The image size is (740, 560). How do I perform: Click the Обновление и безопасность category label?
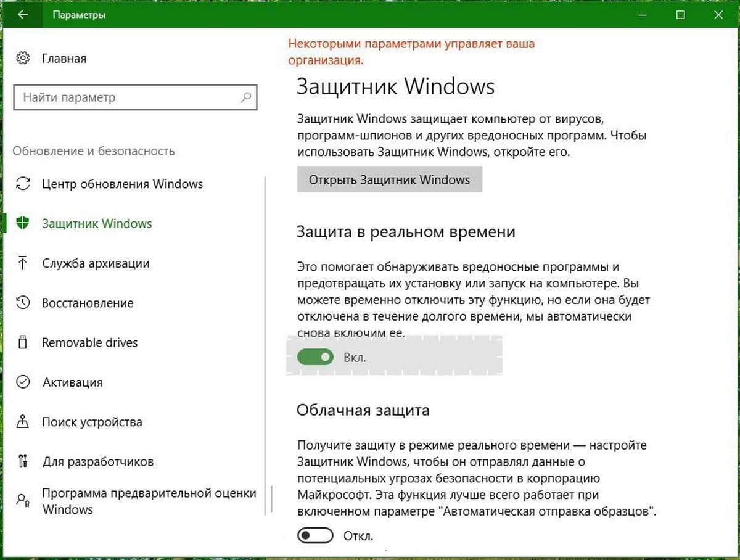pos(94,151)
